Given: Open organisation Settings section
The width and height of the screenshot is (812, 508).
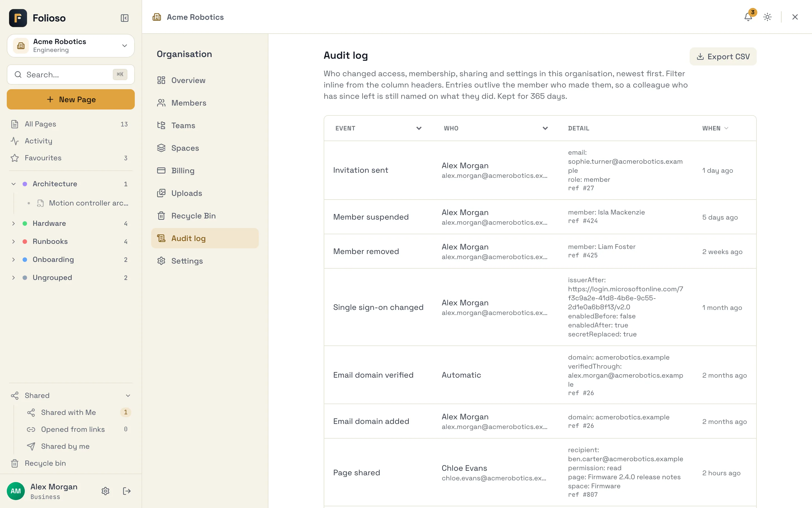Looking at the screenshot, I should coord(205,261).
